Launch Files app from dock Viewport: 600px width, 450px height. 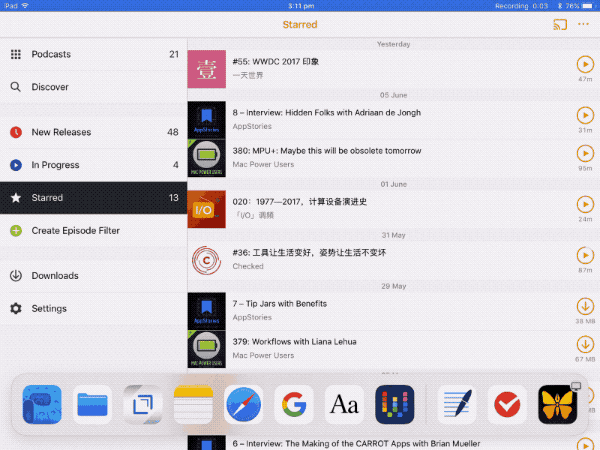92,404
